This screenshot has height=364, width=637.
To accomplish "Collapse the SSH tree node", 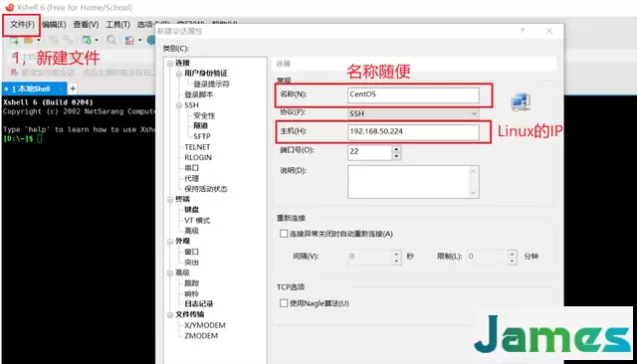I will 179,105.
